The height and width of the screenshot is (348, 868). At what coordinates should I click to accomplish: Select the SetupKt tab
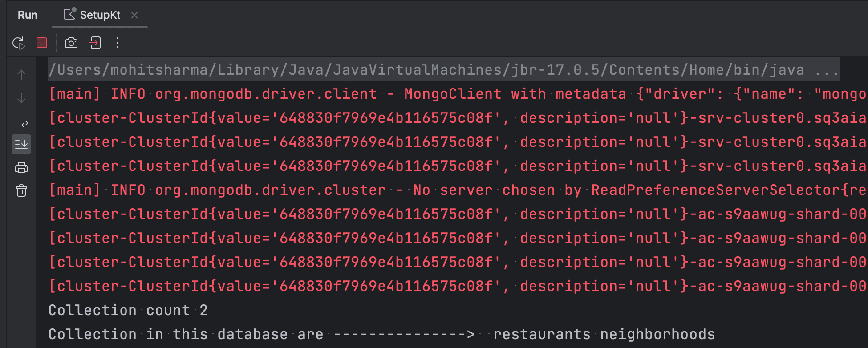point(100,15)
